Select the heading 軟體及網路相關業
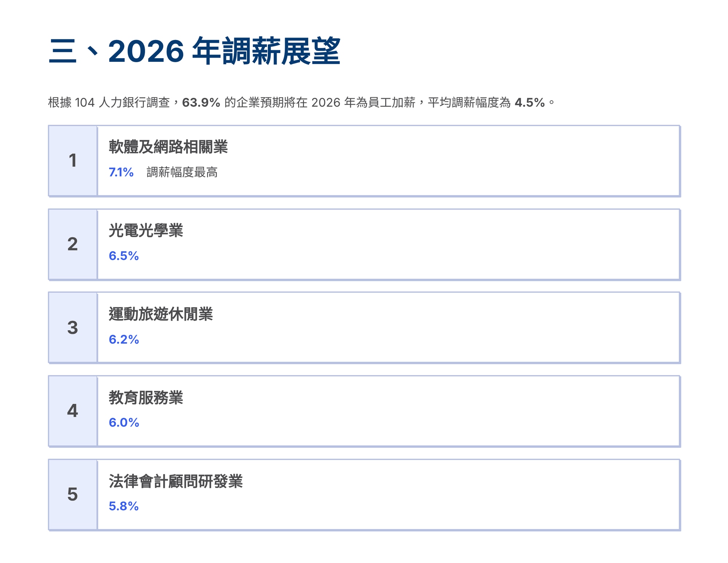This screenshot has width=728, height=563. 168,147
